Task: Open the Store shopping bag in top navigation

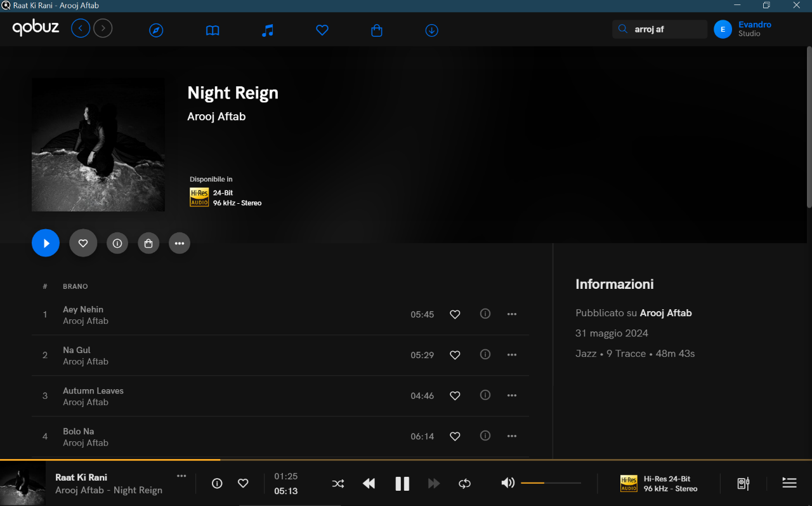Action: [377, 30]
